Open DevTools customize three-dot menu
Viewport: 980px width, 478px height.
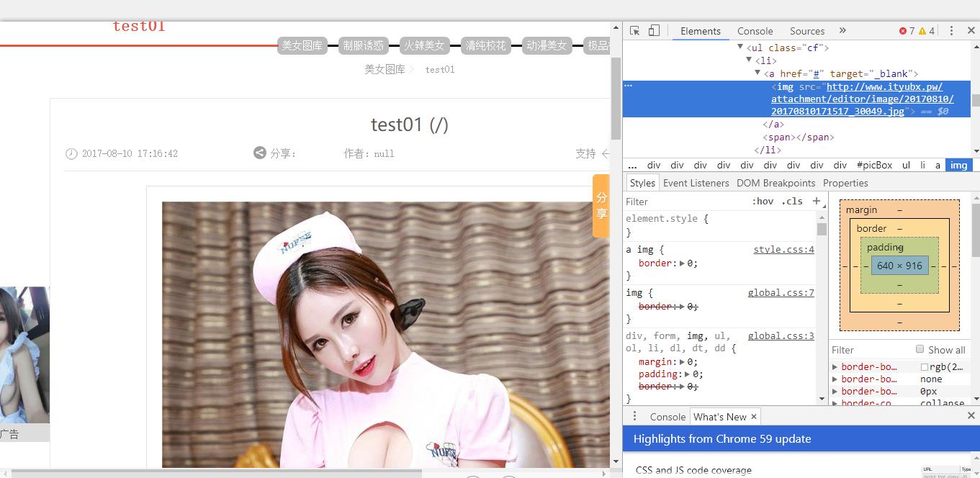click(951, 31)
